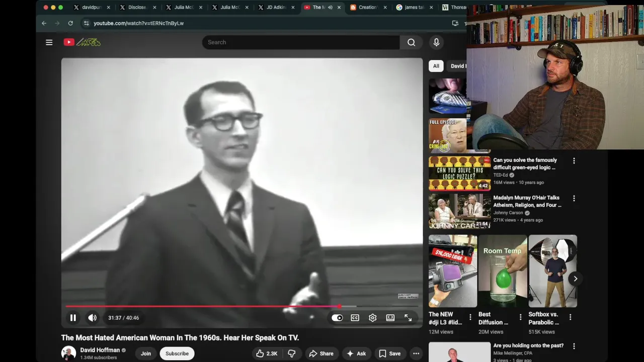
Task: Click the scrubber dot on the progress bar
Action: point(340,306)
